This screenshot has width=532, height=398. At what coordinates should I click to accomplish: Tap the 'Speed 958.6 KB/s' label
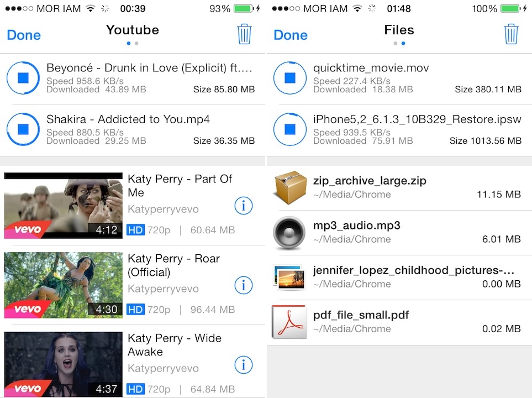coord(85,81)
